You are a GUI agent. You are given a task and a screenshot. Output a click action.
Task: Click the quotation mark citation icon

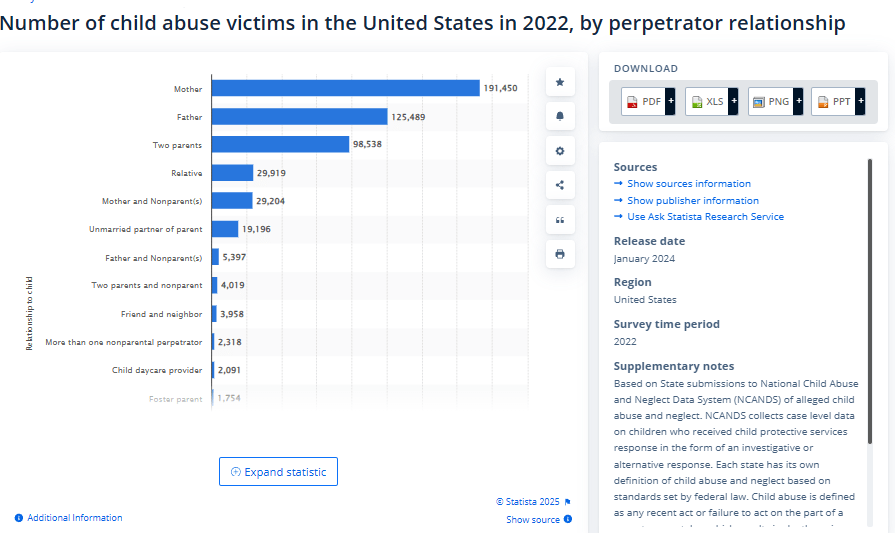559,220
